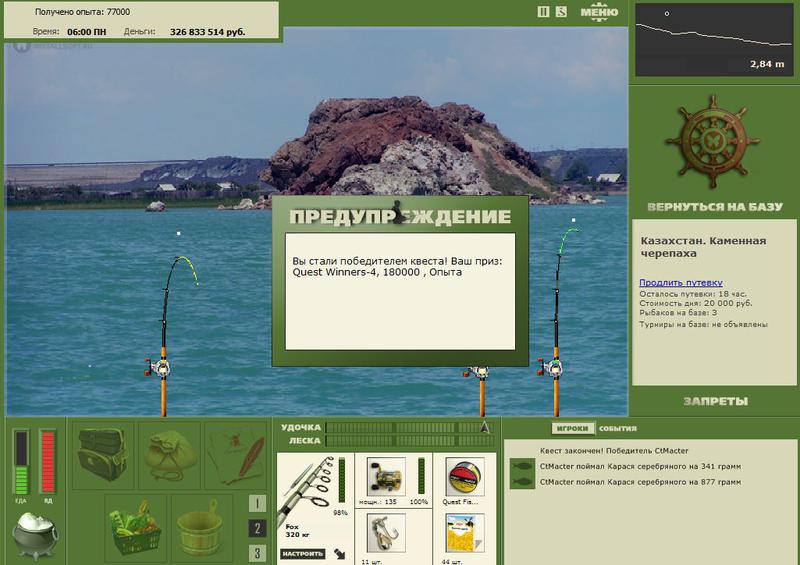The height and width of the screenshot is (565, 800).
Task: Open the wooden bucket keepnet
Action: tap(202, 527)
